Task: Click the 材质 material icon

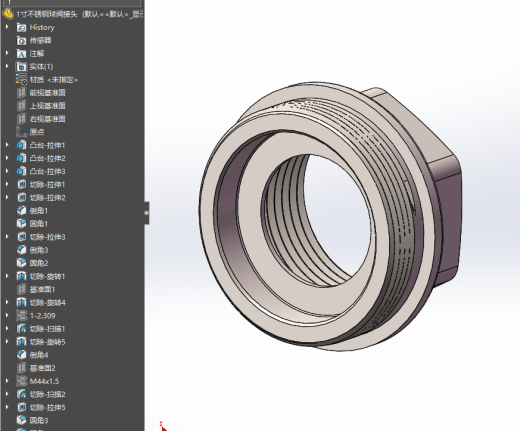Action: click(x=21, y=80)
